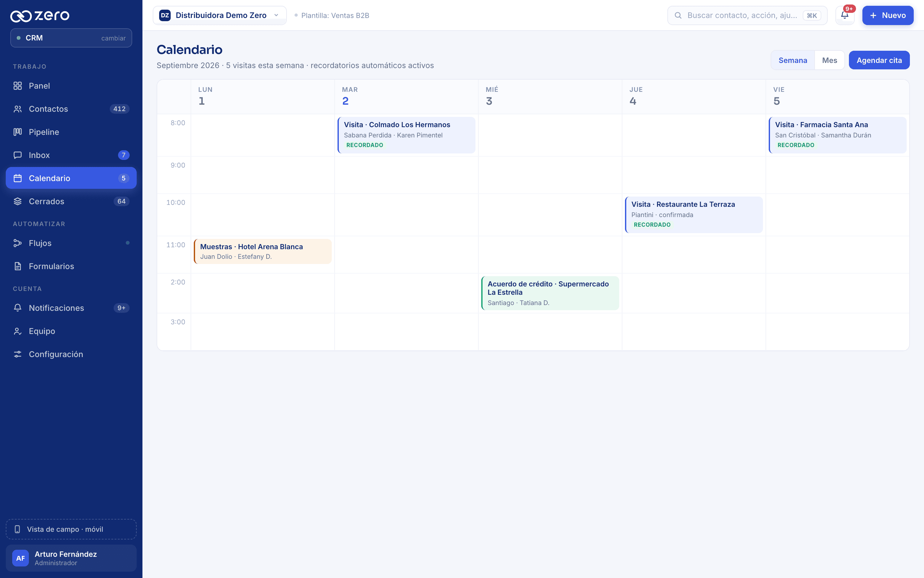The width and height of the screenshot is (924, 578).
Task: Go to Cerrados menu item
Action: click(x=71, y=201)
